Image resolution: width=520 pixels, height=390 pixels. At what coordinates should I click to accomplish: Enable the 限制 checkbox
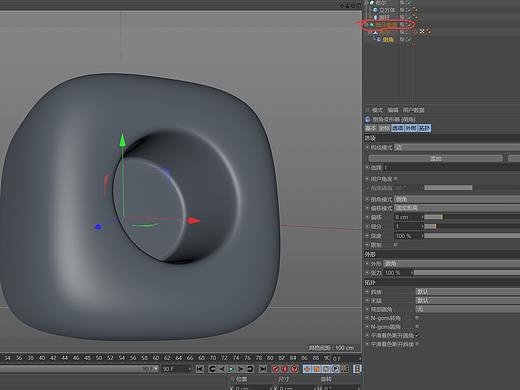(x=396, y=245)
